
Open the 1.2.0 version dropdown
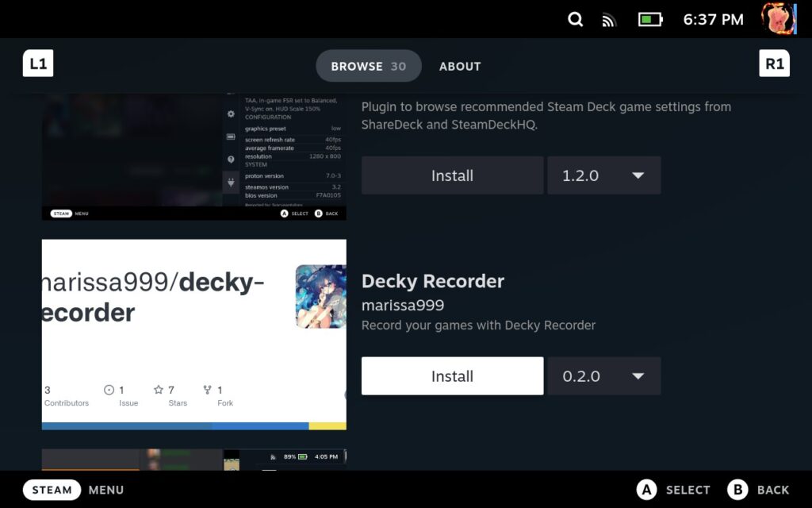pos(603,175)
